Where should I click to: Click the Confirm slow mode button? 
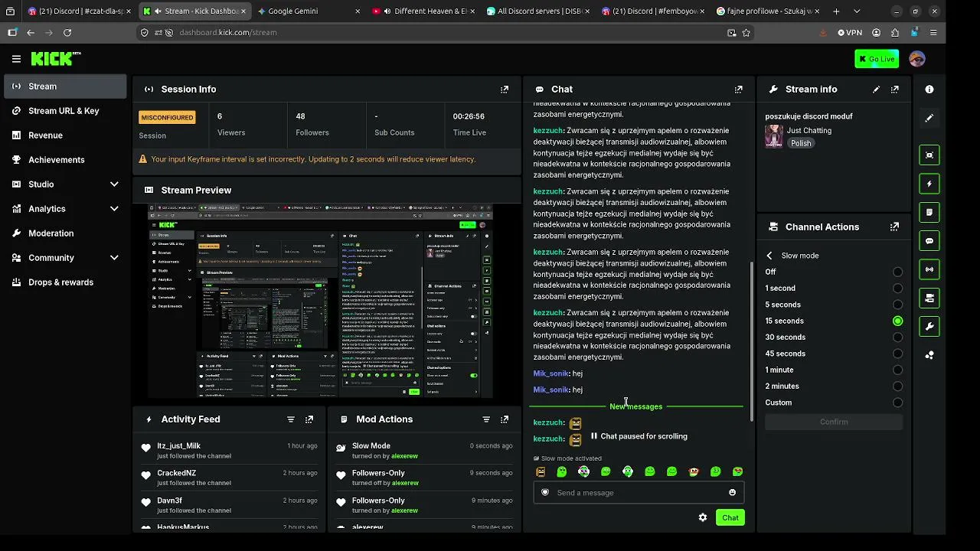tap(834, 422)
